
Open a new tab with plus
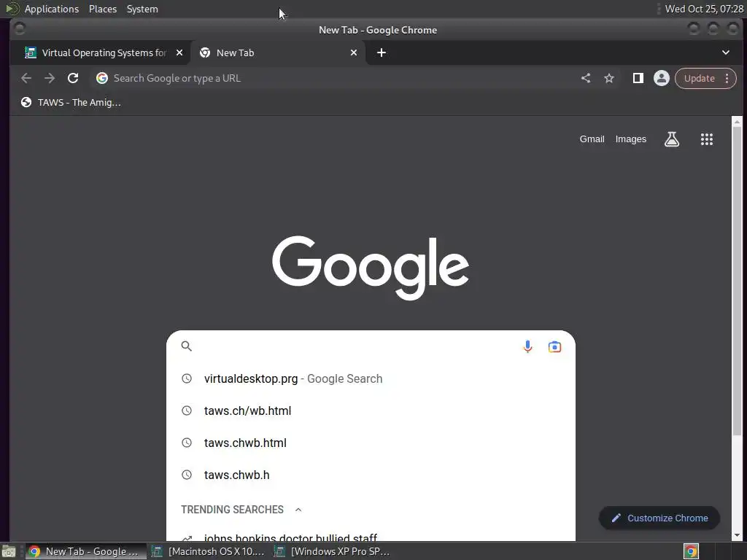(x=382, y=52)
